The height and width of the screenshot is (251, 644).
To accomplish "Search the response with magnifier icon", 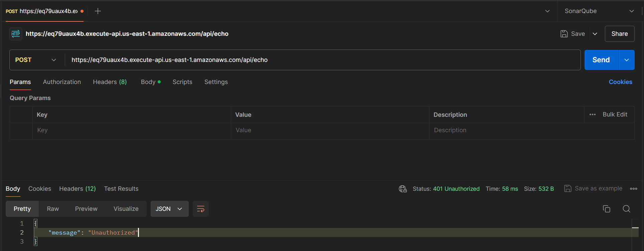I will [x=627, y=209].
